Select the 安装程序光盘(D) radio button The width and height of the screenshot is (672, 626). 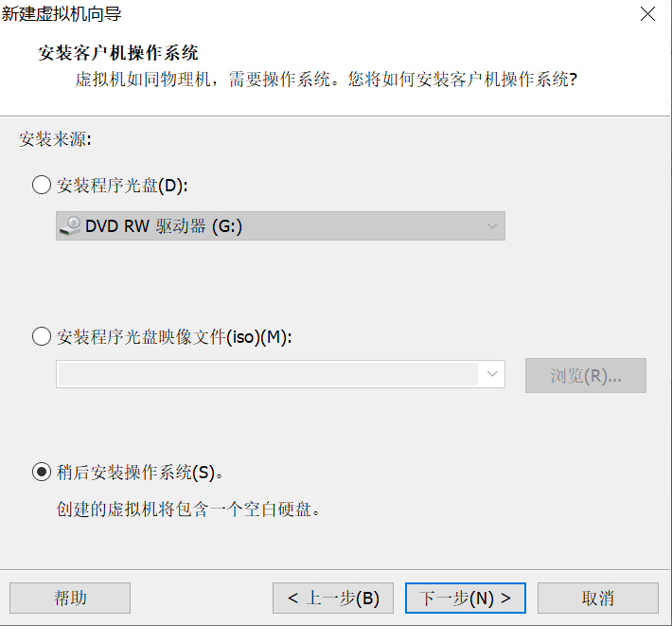point(42,186)
